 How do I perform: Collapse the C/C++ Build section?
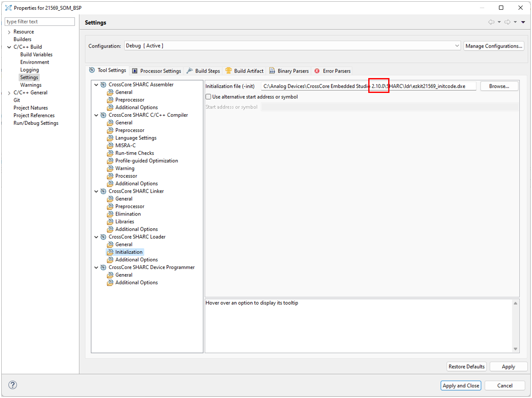(9, 47)
